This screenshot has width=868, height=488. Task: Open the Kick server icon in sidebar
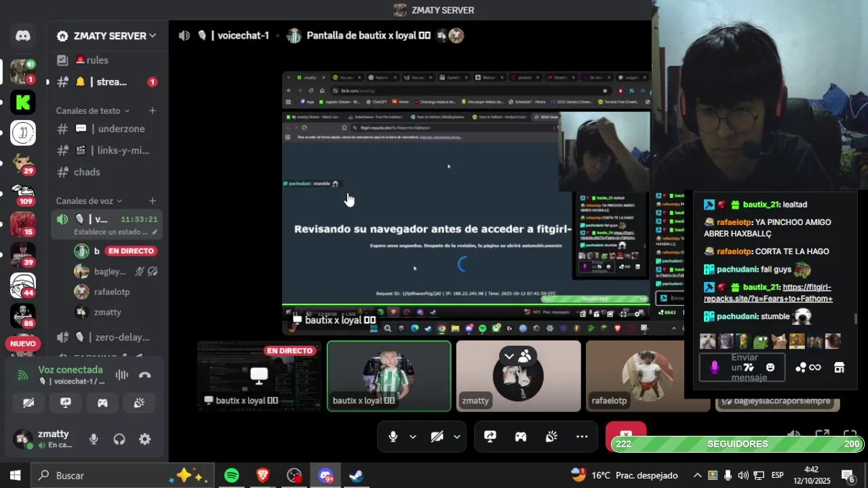point(23,102)
